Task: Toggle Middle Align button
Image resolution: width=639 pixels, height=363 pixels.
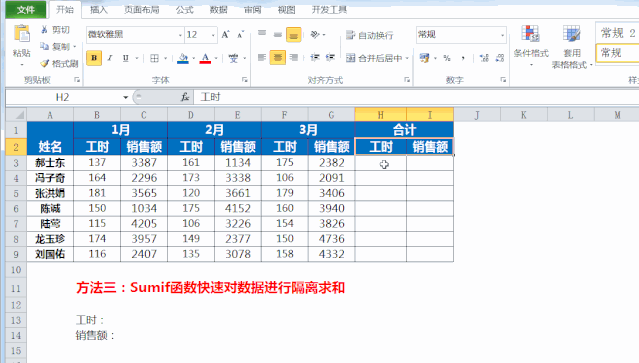Action: pyautogui.click(x=278, y=34)
